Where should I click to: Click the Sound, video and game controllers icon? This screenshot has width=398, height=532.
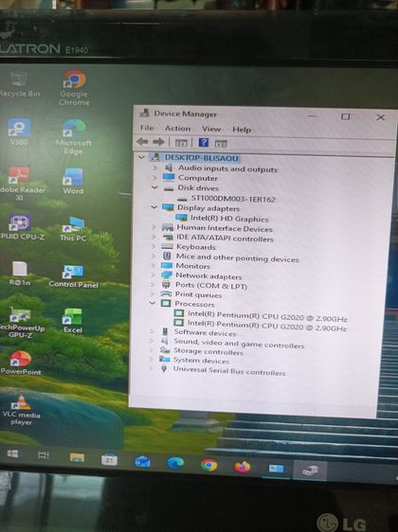point(165,341)
